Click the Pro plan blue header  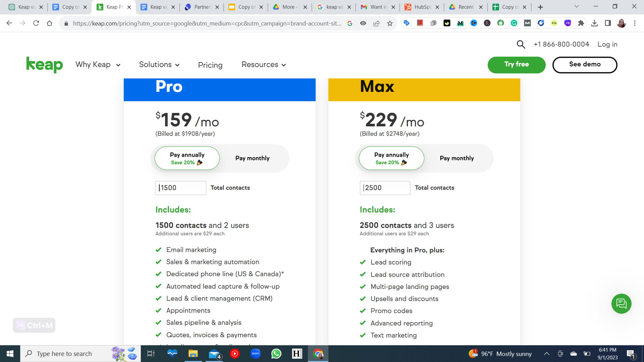pyautogui.click(x=220, y=89)
